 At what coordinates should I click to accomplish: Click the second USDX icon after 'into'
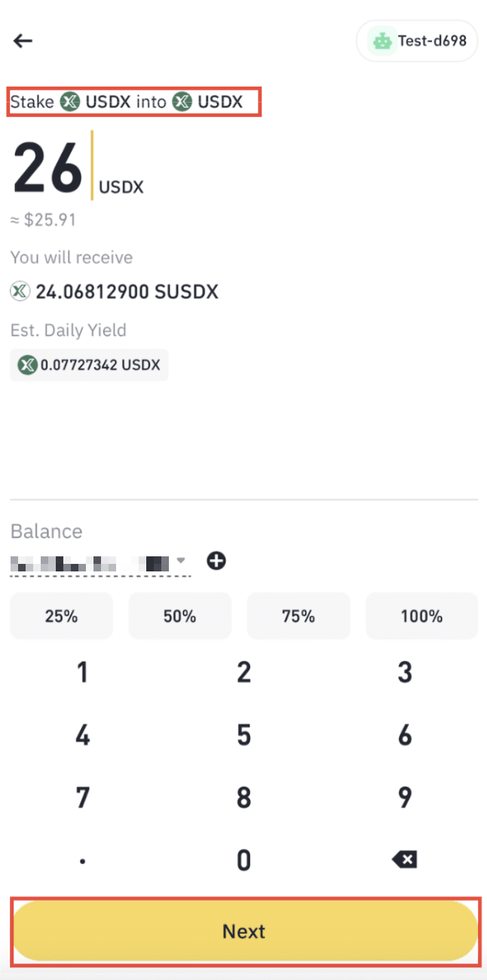tap(182, 102)
